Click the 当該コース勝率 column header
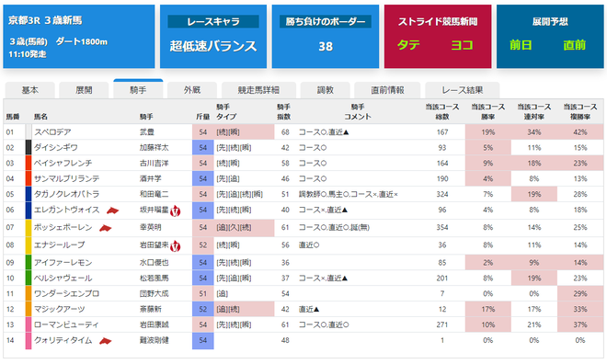The width and height of the screenshot is (607, 364). coord(487,111)
